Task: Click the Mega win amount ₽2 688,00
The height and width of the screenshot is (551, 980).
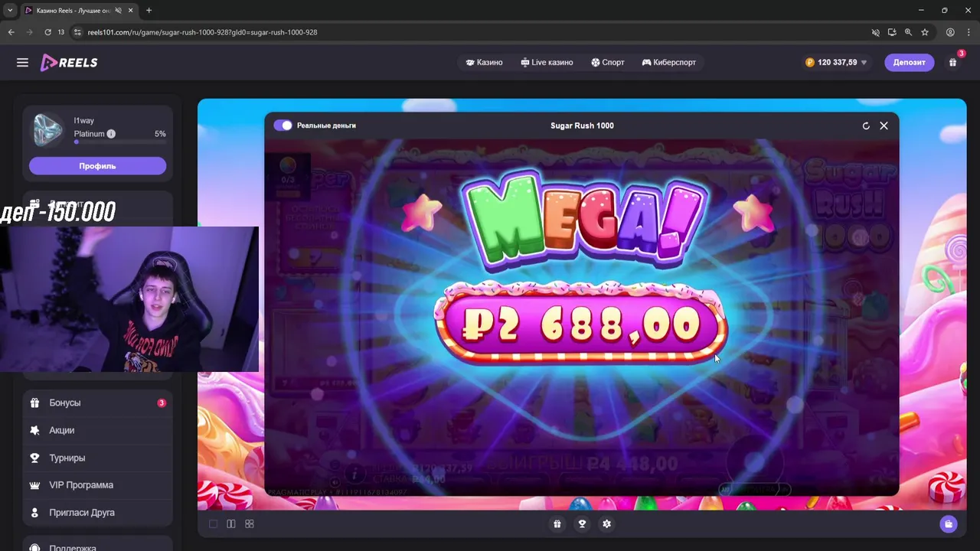Action: tap(581, 326)
